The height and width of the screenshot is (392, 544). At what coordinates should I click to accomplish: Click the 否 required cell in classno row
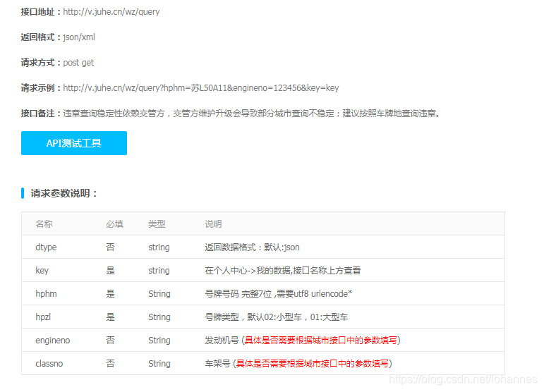click(x=110, y=364)
